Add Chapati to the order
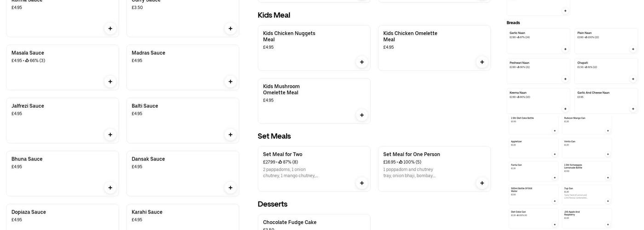The width and height of the screenshot is (644, 230). (x=633, y=79)
